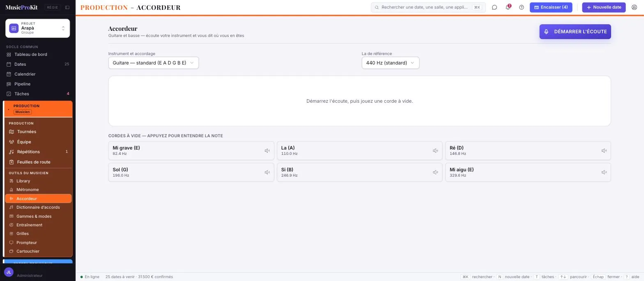This screenshot has height=281, width=644.
Task: Open Feuilles de route
Action: click(39, 162)
